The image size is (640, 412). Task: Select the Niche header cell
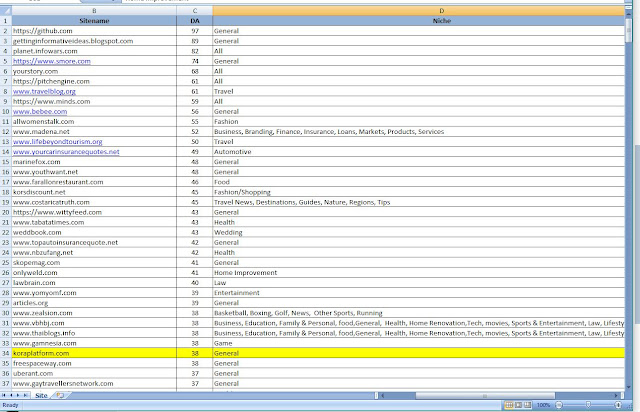click(x=418, y=20)
